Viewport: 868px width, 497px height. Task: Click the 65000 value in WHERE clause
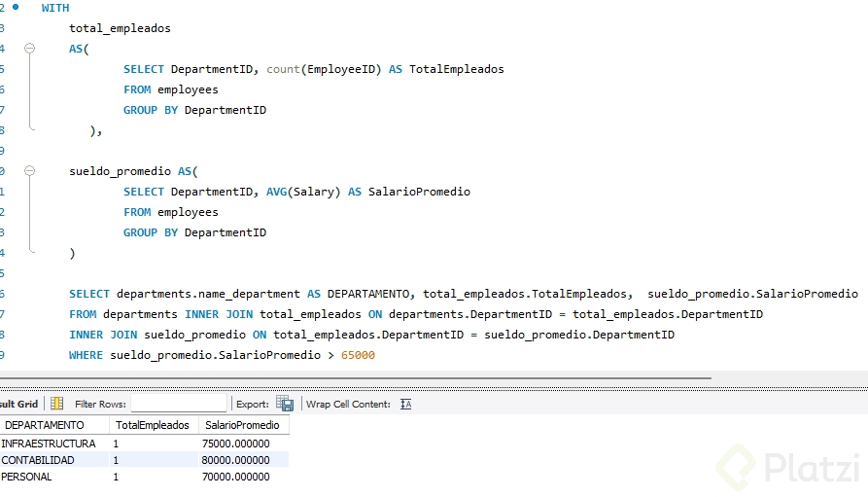(x=358, y=355)
